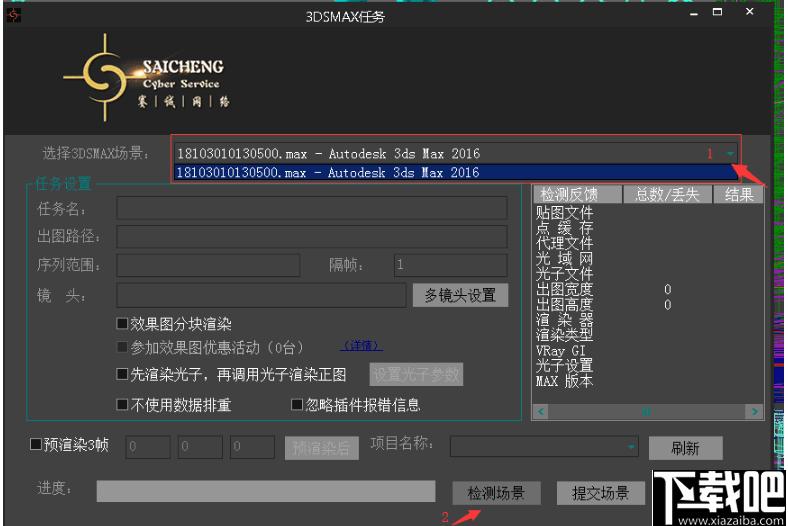788x526 pixels.
Task: Open the 选择3DSMAX场景 dropdown arrow
Action: pos(730,153)
